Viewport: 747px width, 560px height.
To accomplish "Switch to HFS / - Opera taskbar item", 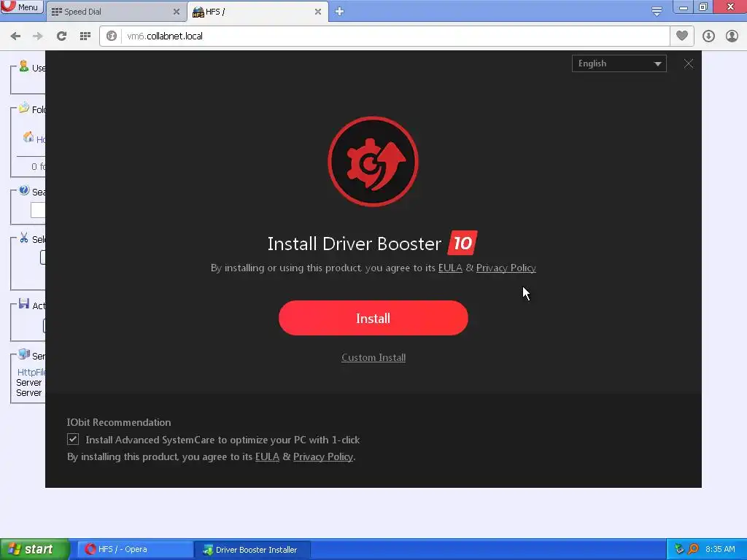I will [135, 550].
